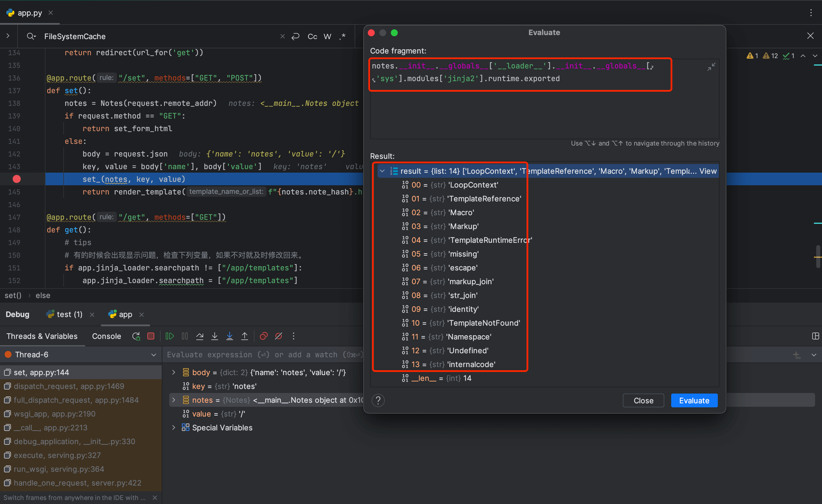The image size is (822, 504).
Task: Clear the FileSystemCache search text
Action: [283, 36]
